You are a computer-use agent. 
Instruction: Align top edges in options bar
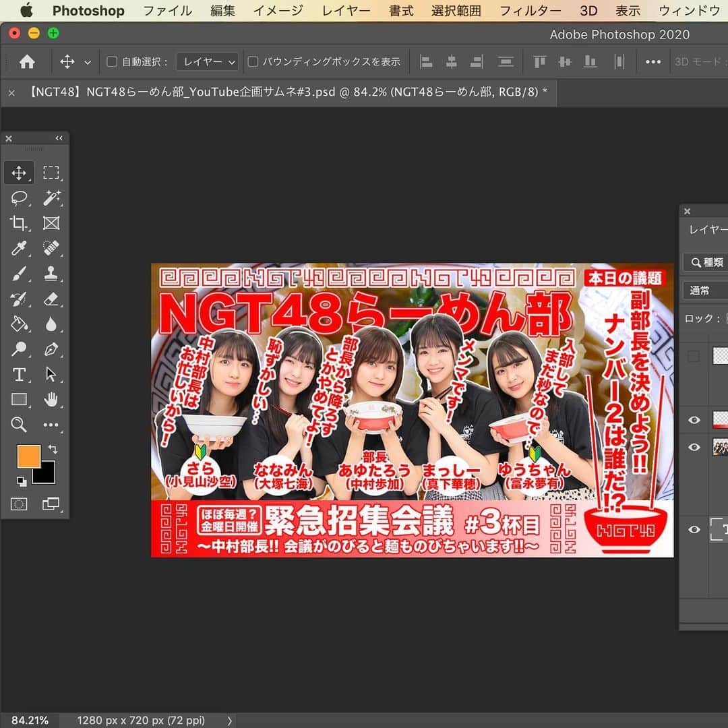[539, 62]
